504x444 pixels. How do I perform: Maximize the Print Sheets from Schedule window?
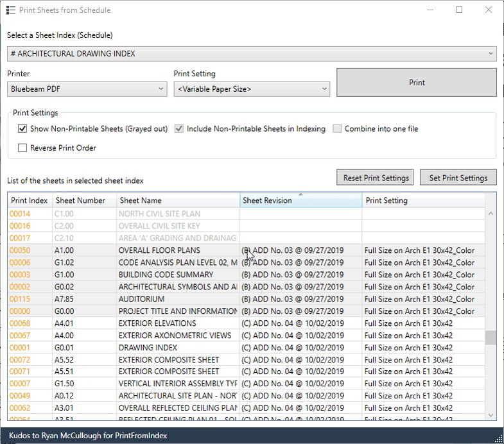coord(459,10)
